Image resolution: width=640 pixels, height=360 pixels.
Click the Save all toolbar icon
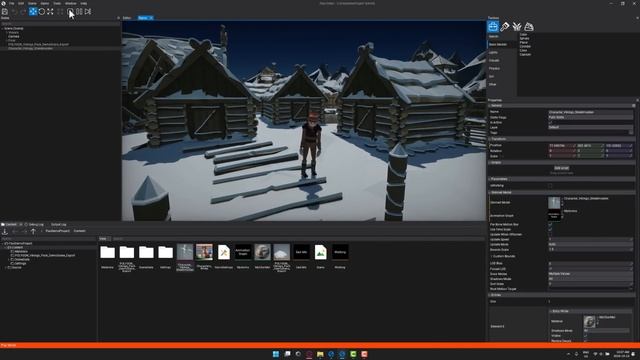coord(5,12)
